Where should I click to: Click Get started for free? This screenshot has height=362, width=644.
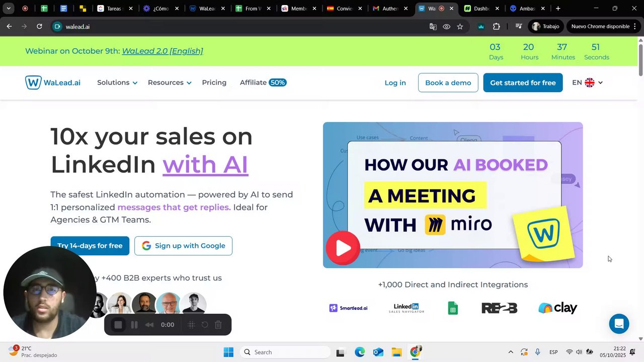523,83
